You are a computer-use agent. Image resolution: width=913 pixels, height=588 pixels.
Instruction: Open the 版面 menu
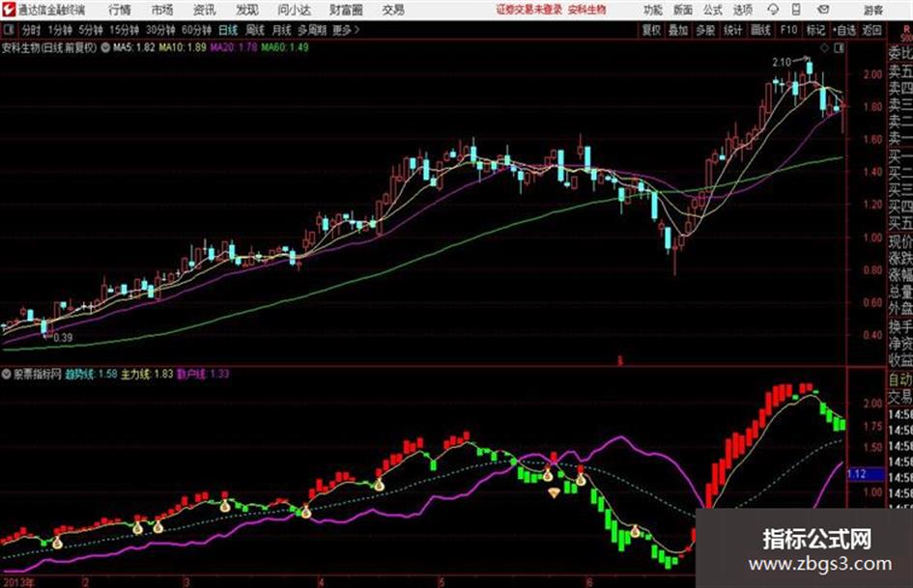[x=682, y=10]
